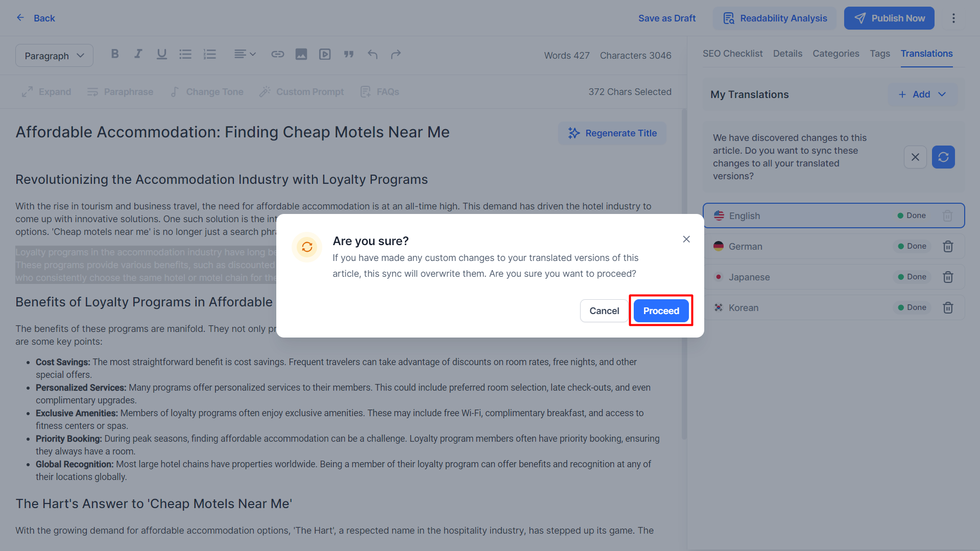
Task: Undo the last edit
Action: pos(372,54)
